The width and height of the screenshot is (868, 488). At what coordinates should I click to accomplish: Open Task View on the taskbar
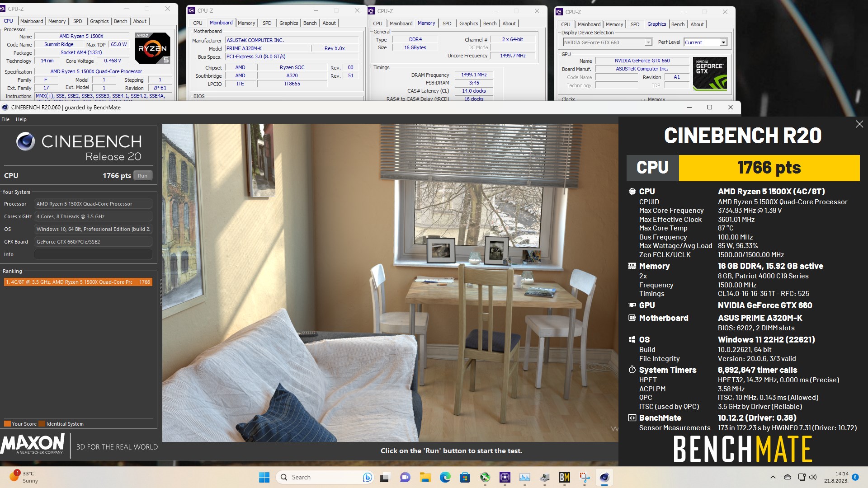point(385,477)
